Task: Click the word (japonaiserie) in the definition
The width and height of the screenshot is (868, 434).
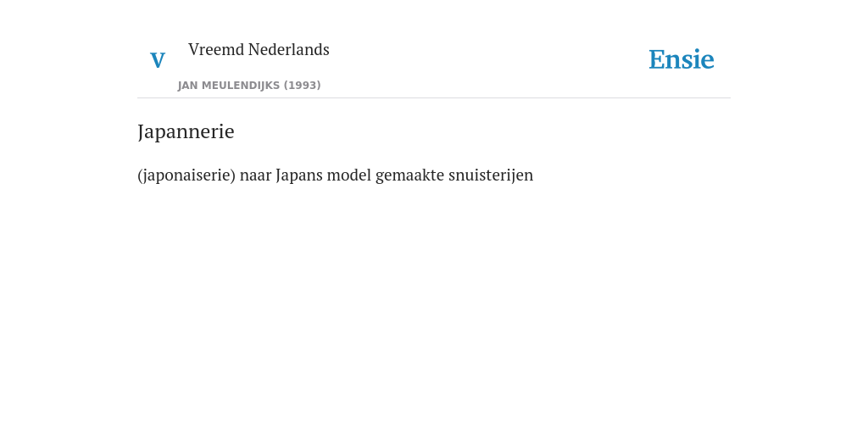Action: point(186,175)
